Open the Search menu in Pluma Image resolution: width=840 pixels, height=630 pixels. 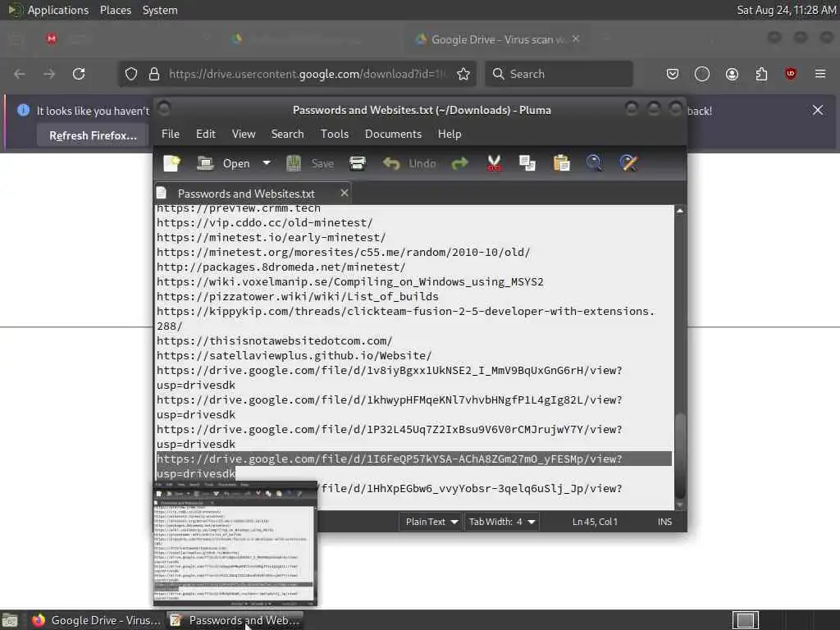[x=287, y=134]
